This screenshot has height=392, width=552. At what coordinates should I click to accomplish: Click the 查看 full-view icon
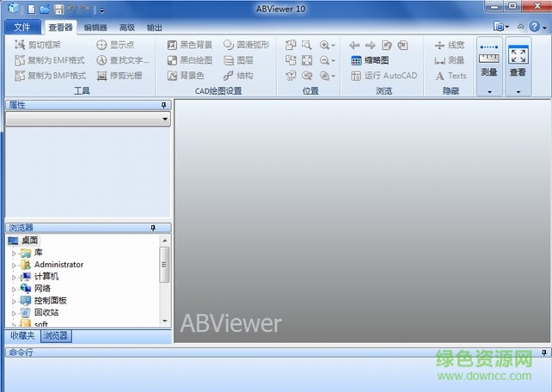518,60
